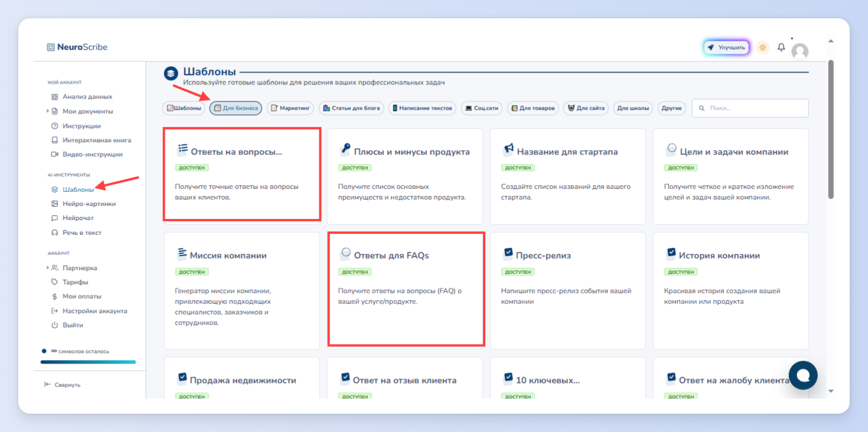Select the Для сайта filter tab

pos(586,108)
